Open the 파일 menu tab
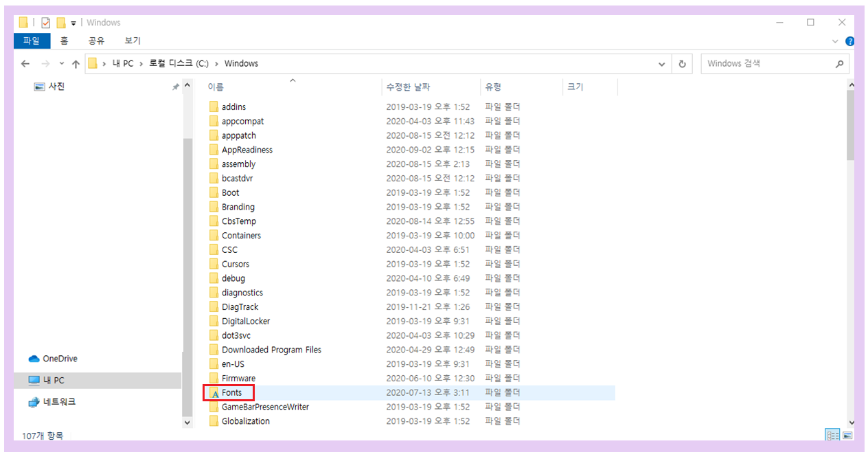Image resolution: width=868 pixels, height=459 pixels. coord(32,41)
